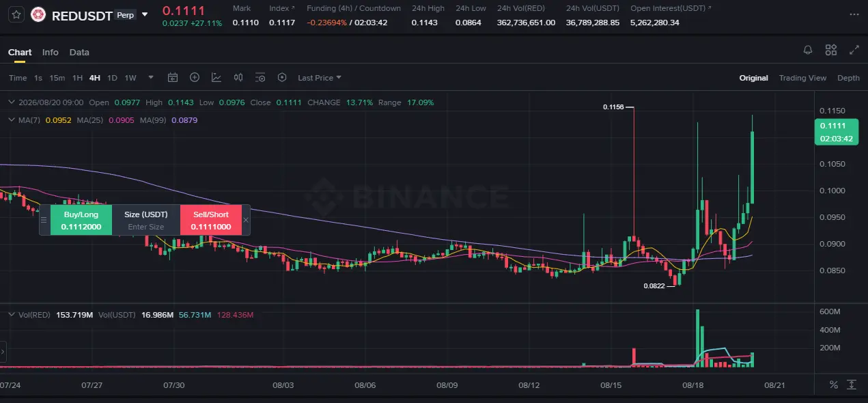Expand more time intervals dropdown
Screen dimensions: 868x403
(151, 78)
